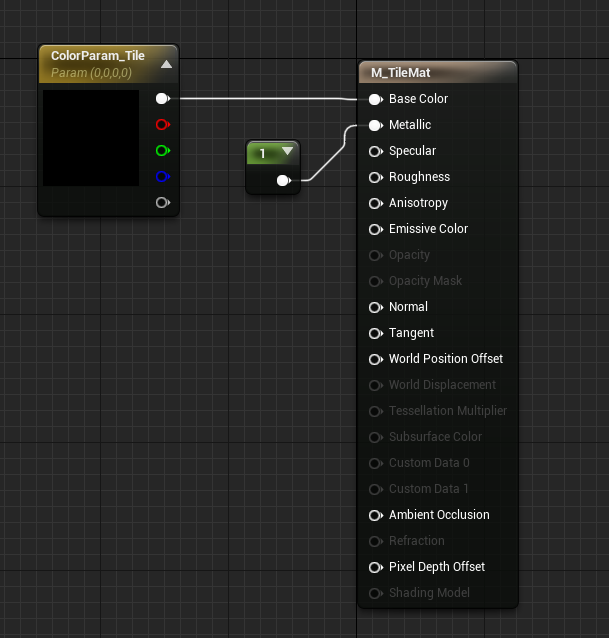Click the Ambient Occlusion input pin
Viewport: 609px width, 638px height.
tap(375, 516)
